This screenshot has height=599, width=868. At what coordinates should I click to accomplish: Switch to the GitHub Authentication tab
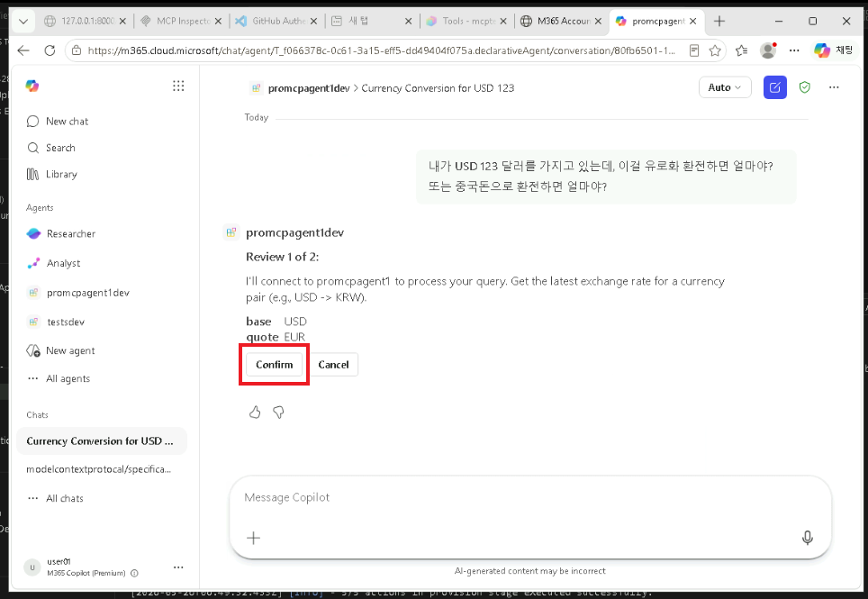[x=276, y=21]
